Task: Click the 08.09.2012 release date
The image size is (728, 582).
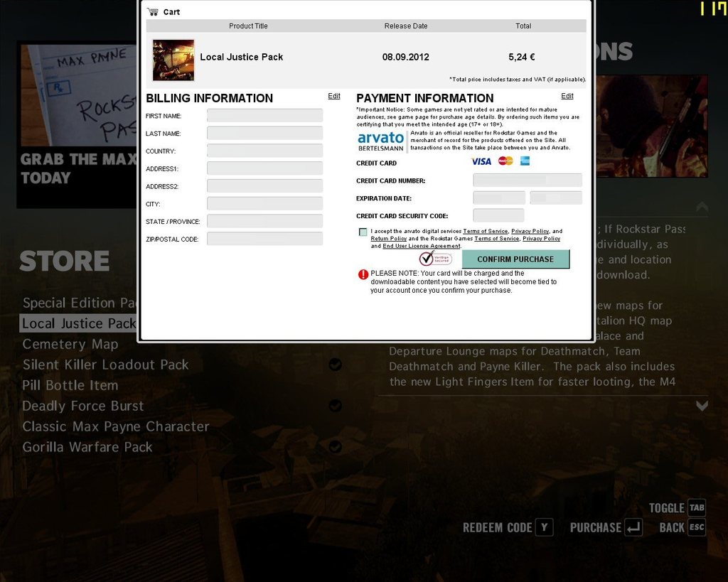Action: click(x=406, y=57)
